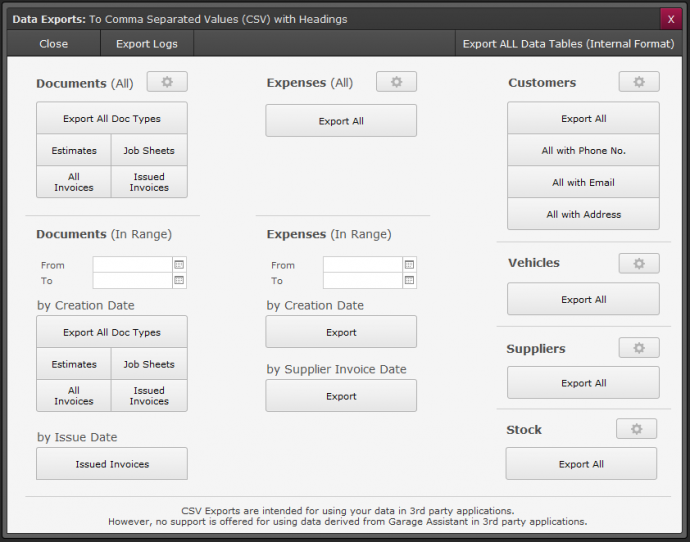Screen dimensions: 690x542
Task: Choose Export ALL Data Tables (Internal Format)
Action: (x=569, y=44)
